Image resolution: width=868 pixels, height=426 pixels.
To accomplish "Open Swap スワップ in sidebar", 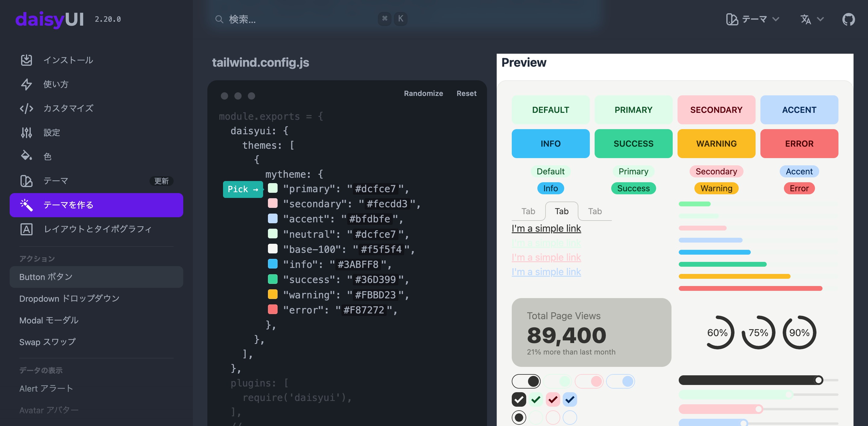I will point(96,342).
